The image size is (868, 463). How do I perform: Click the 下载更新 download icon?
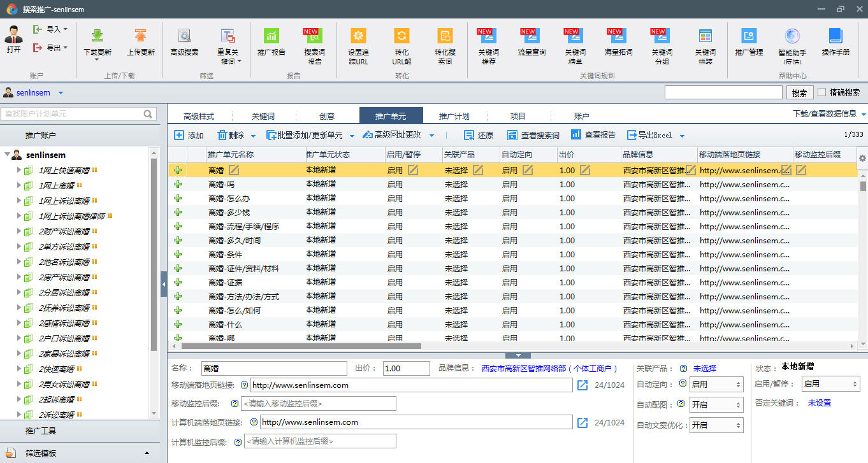point(97,36)
